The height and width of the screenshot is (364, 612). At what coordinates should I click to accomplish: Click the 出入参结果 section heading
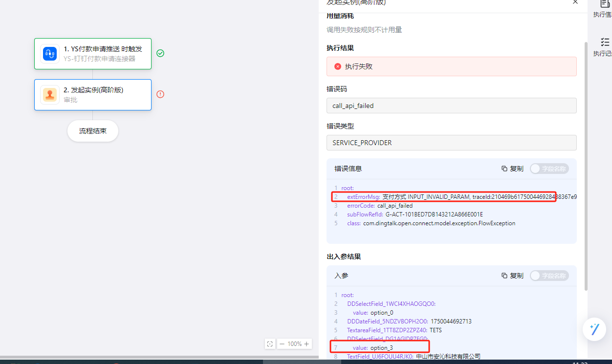pyautogui.click(x=344, y=257)
